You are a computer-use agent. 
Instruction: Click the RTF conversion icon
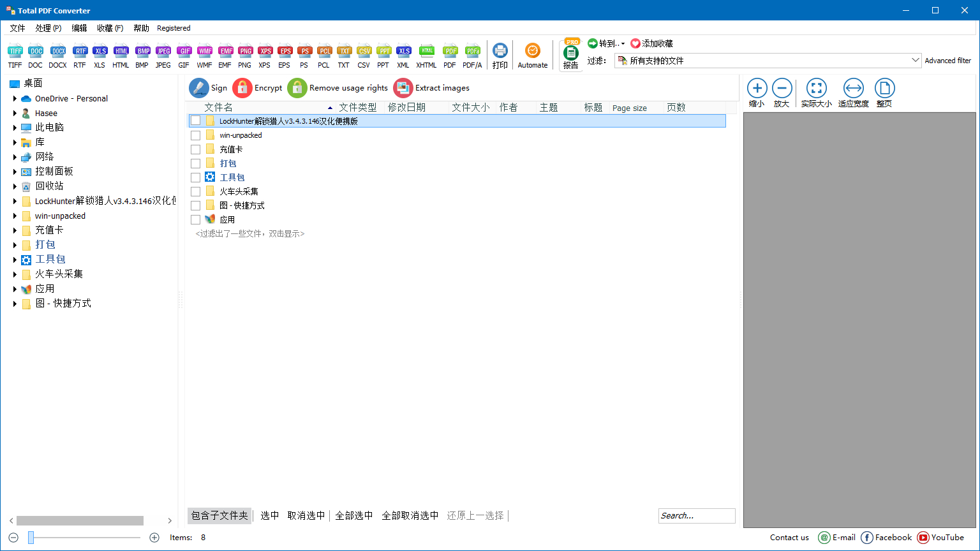pos(79,56)
